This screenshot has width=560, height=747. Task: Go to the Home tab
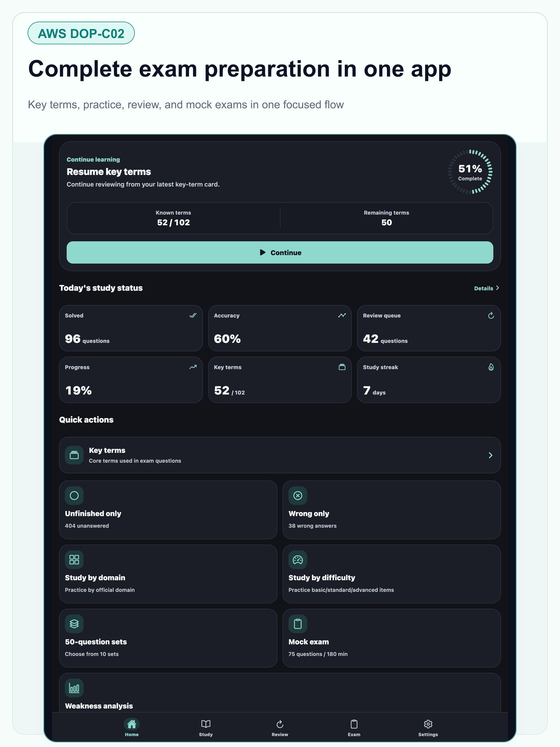132,727
